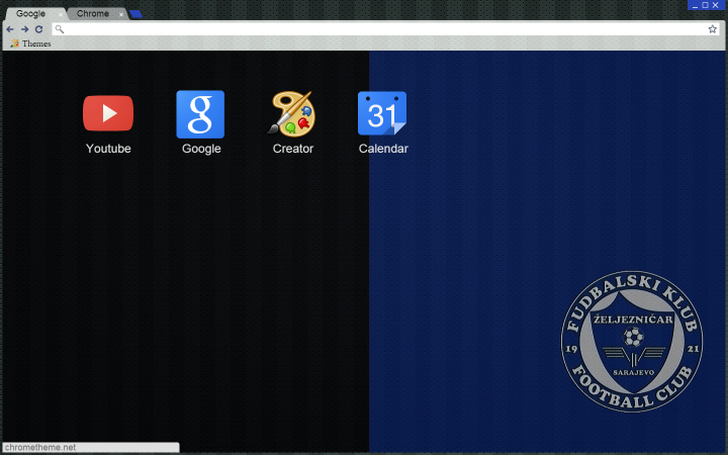Minimize the browser window

tap(695, 5)
